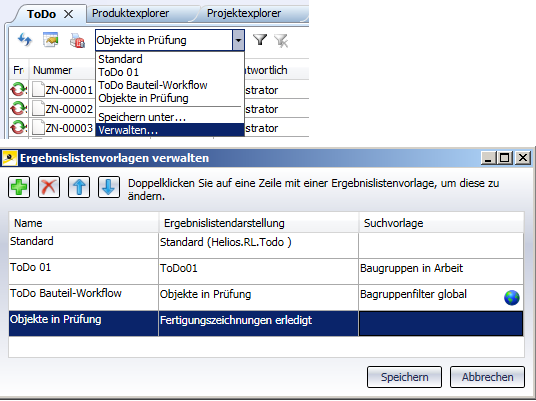Close the Ergebnislistenvorlagen verwalten dialog
The image size is (536, 401).
(x=523, y=158)
